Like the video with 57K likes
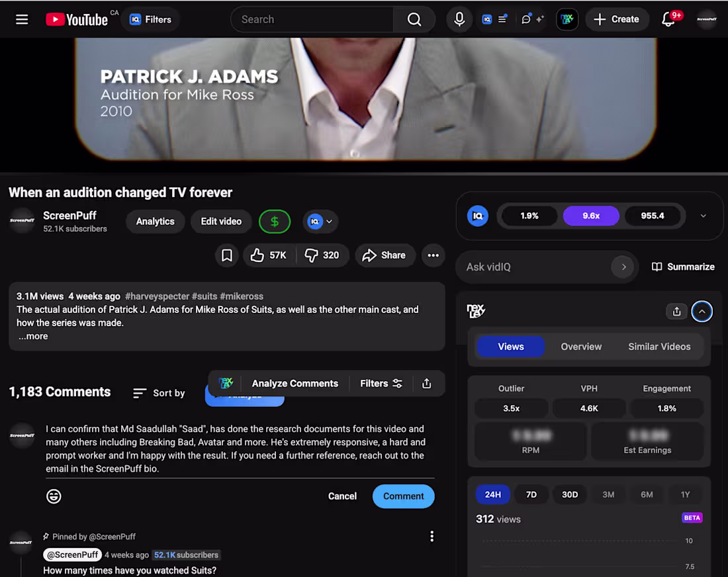Viewport: 728px width, 577px height. click(x=269, y=255)
